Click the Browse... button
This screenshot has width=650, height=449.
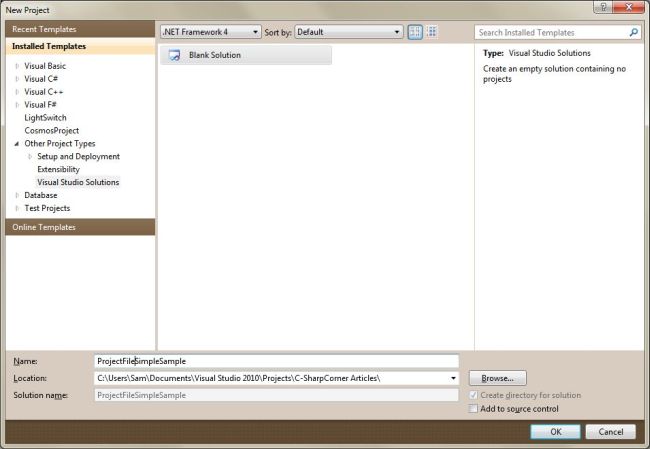tap(497, 378)
